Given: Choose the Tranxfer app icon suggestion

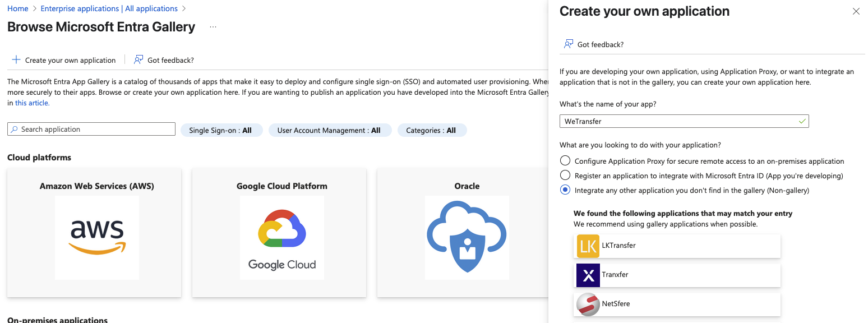Looking at the screenshot, I should click(588, 275).
